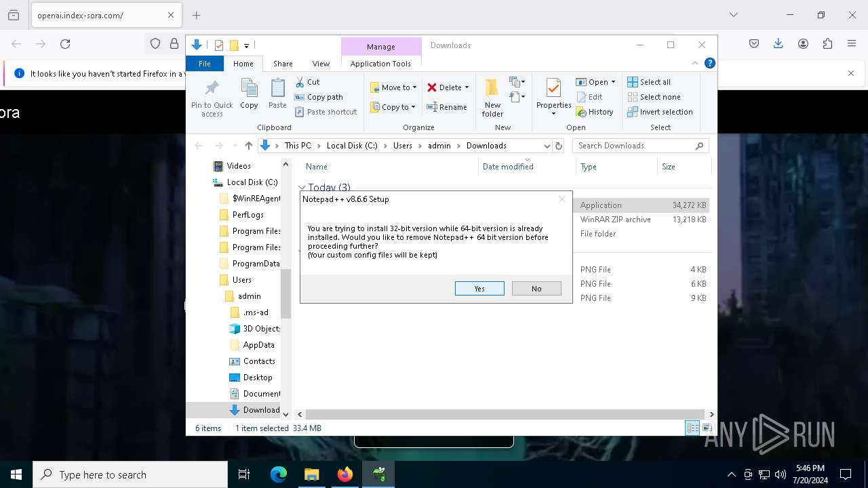Open Microsoft Edge from the taskbar
868x488 pixels.
point(279,474)
